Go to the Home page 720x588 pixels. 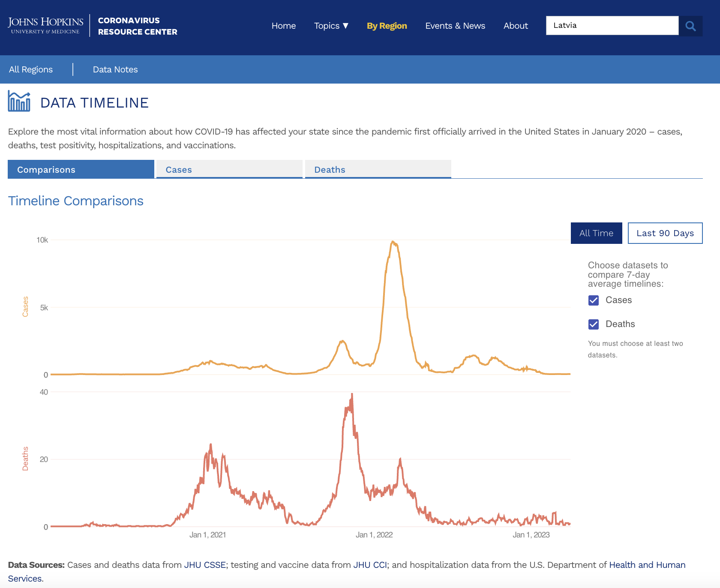(x=283, y=26)
